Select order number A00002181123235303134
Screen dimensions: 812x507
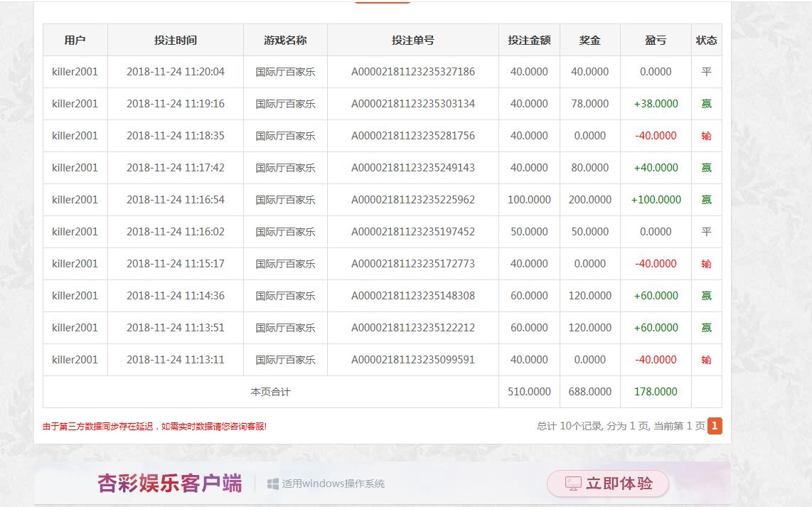(412, 104)
